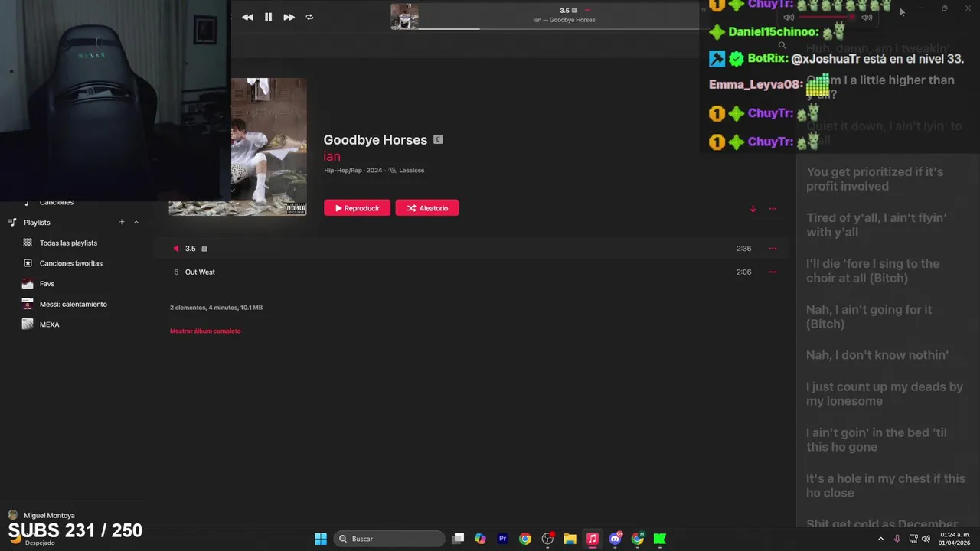The width and height of the screenshot is (980, 551).
Task: Toggle repeat mode
Action: pos(309,17)
